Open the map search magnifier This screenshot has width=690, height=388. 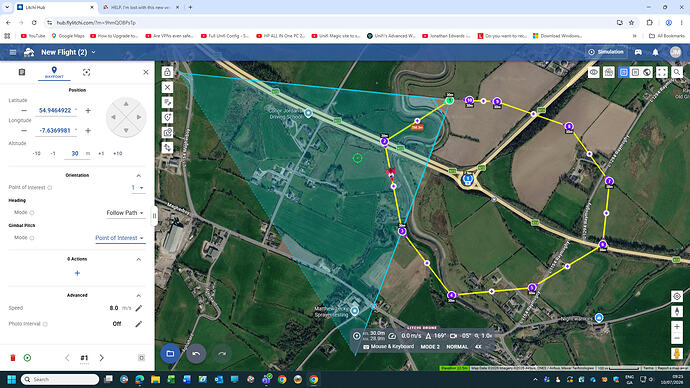coord(677,72)
